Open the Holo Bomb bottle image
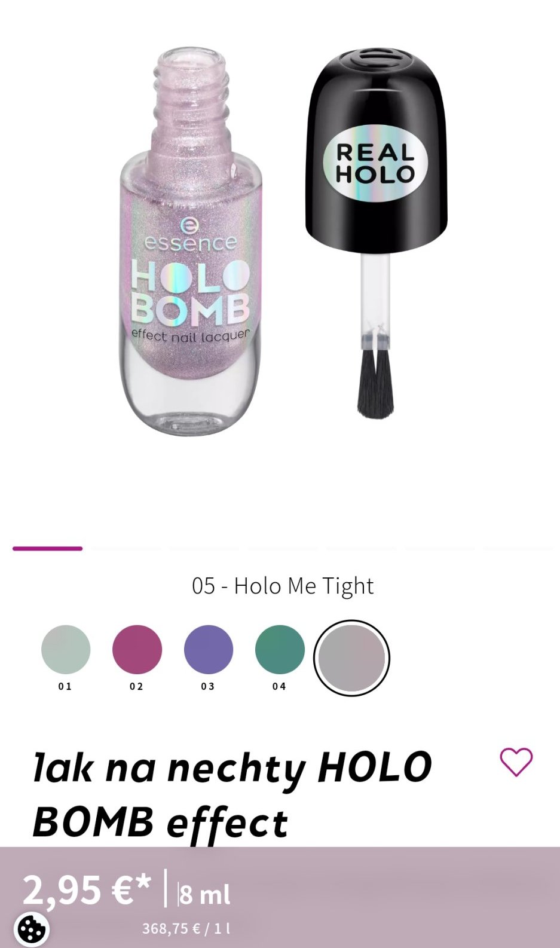The width and height of the screenshot is (560, 948). (190, 242)
